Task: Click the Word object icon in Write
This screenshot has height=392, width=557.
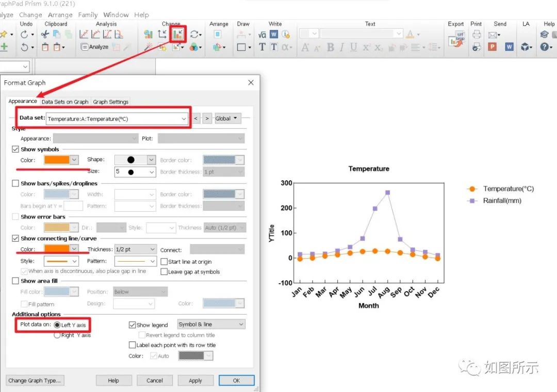Action: pos(273,35)
